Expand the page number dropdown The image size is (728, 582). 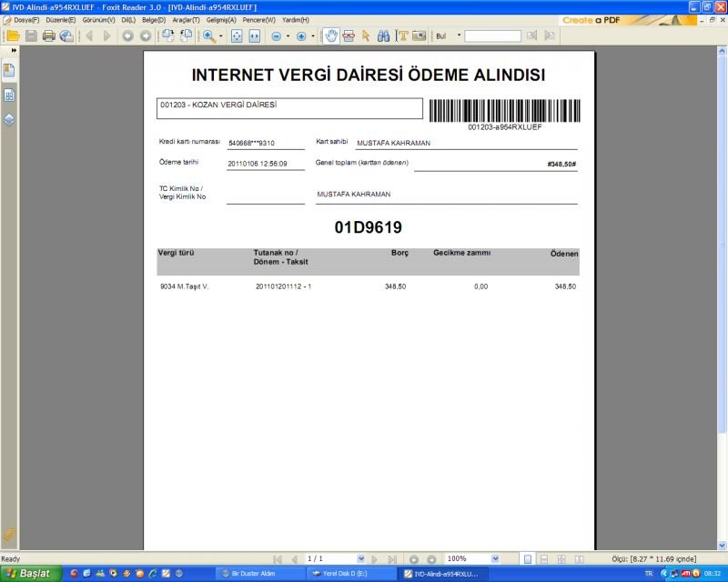click(361, 558)
